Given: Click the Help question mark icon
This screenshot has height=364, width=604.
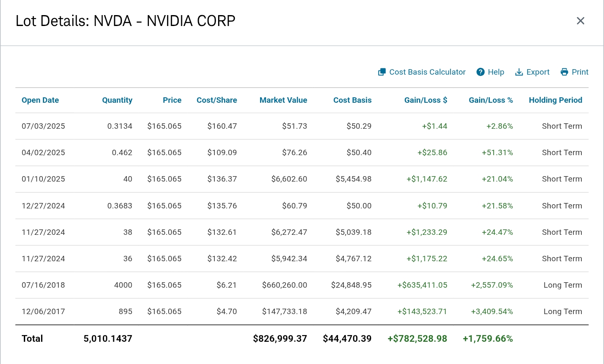Looking at the screenshot, I should tap(481, 72).
